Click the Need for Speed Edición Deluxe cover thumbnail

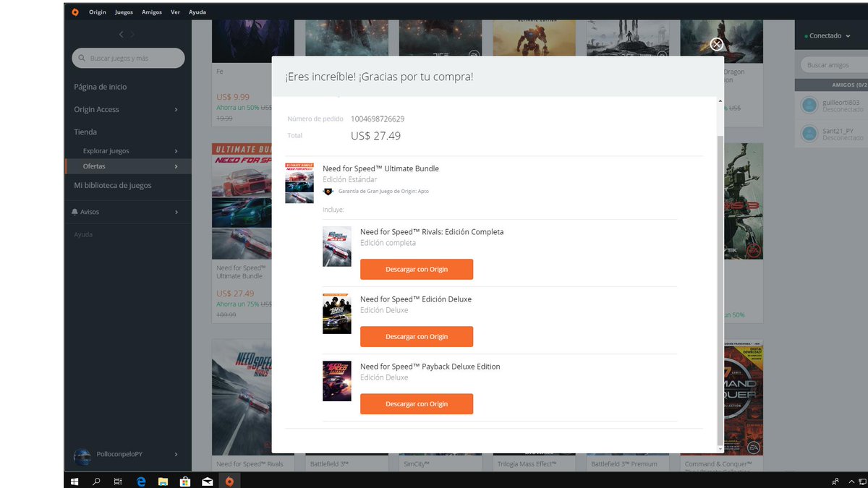coord(337,314)
